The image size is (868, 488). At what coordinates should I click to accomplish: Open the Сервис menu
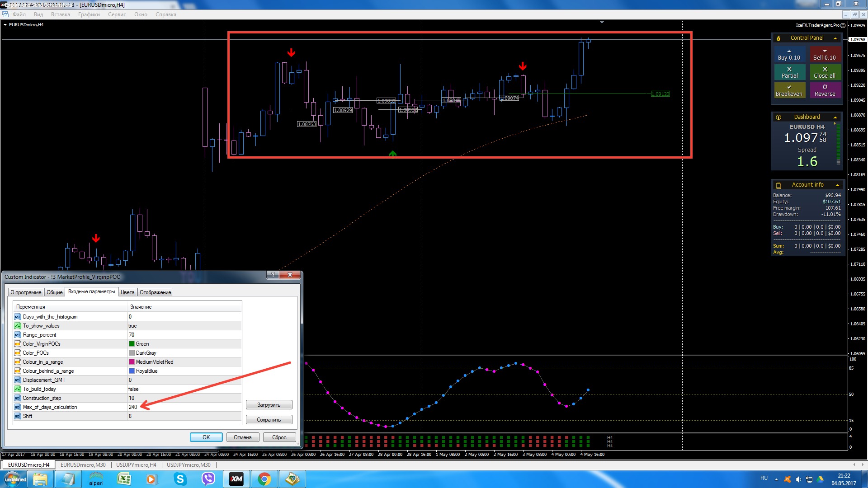pos(117,14)
